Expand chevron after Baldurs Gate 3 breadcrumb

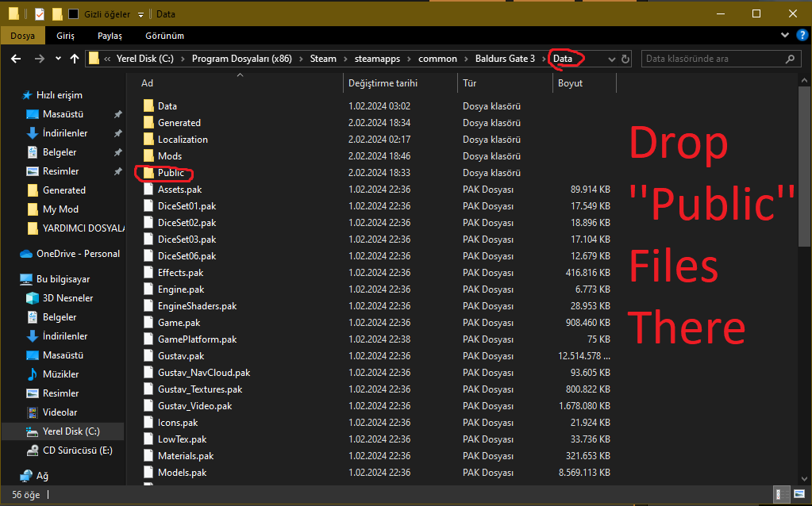tap(544, 59)
